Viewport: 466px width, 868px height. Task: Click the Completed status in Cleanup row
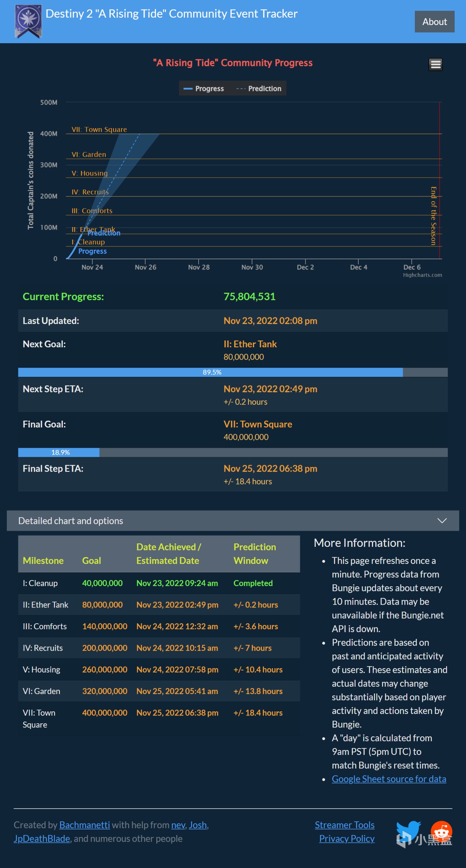[x=253, y=583]
